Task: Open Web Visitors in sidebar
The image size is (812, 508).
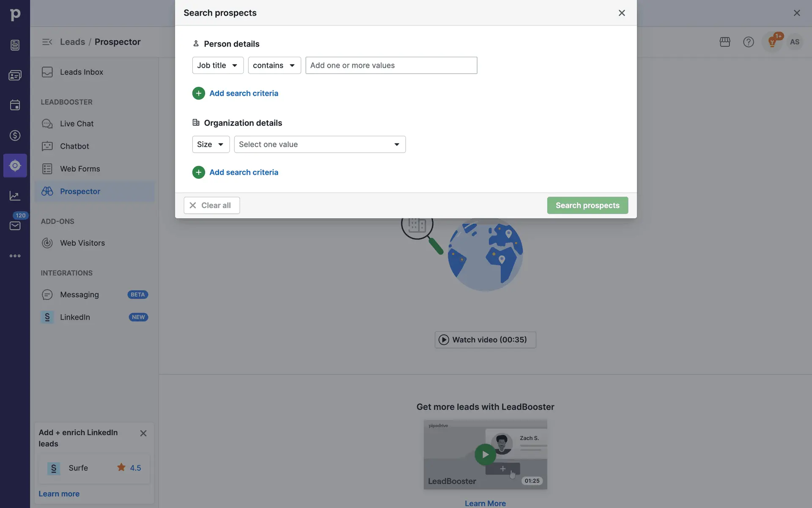Action: coord(82,243)
